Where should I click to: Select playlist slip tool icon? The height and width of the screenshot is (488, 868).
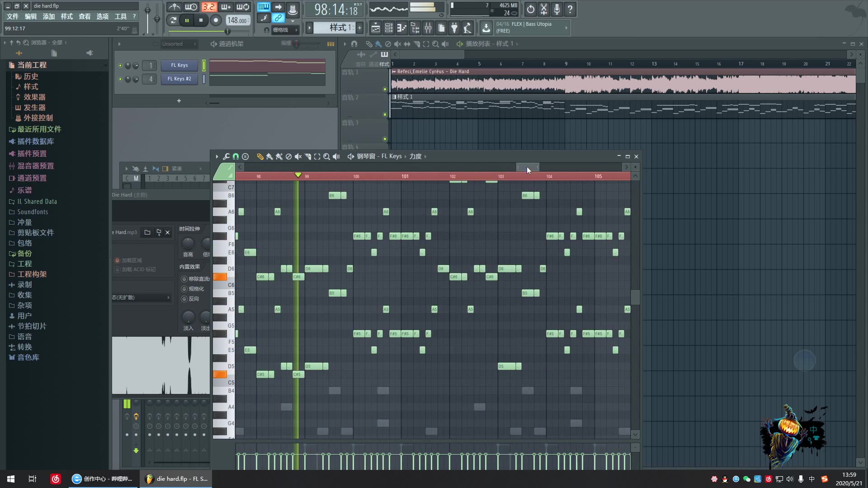tap(407, 44)
